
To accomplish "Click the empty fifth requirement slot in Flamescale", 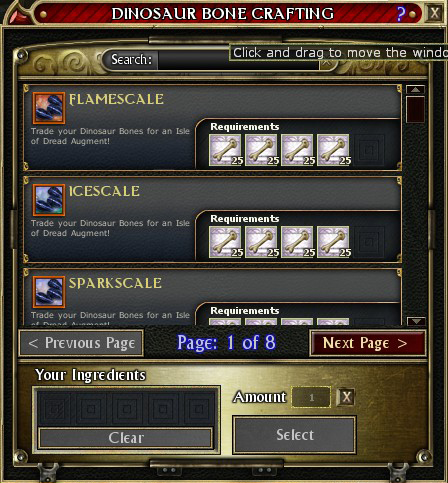I will (x=369, y=150).
